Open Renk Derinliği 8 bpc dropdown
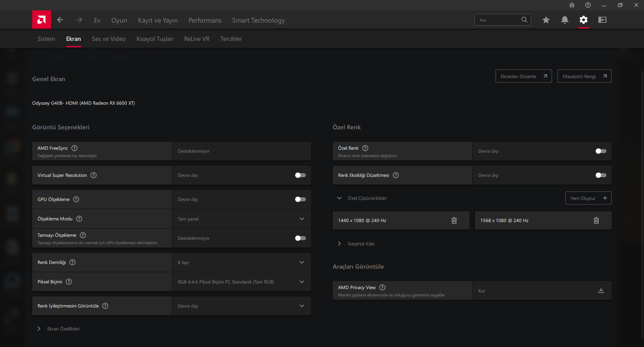This screenshot has height=347, width=644. click(241, 262)
